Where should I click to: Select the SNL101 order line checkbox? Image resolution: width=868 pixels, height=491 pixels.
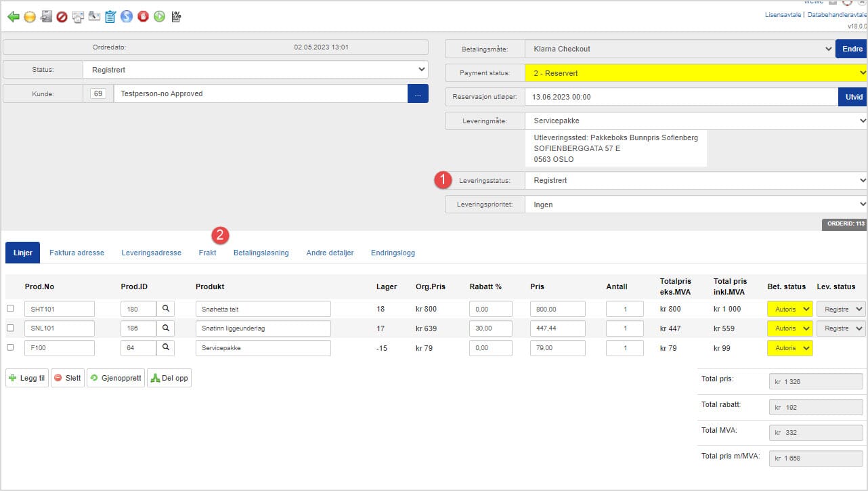pyautogui.click(x=10, y=328)
